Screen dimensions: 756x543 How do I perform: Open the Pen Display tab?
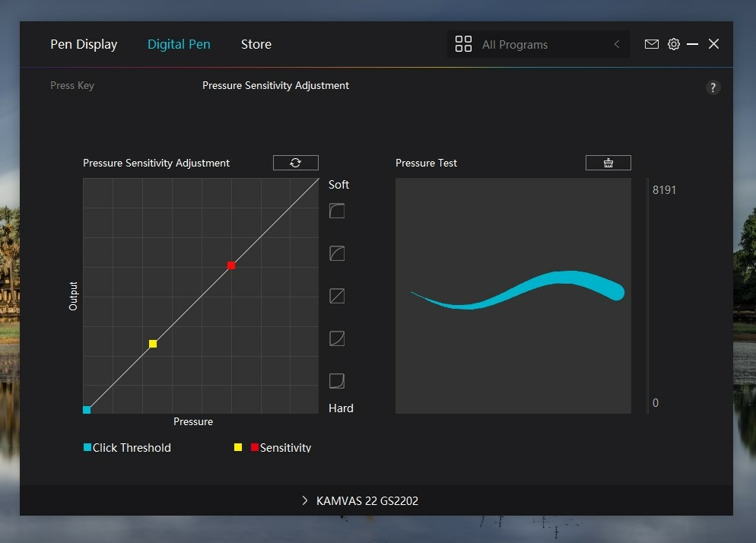pyautogui.click(x=84, y=44)
